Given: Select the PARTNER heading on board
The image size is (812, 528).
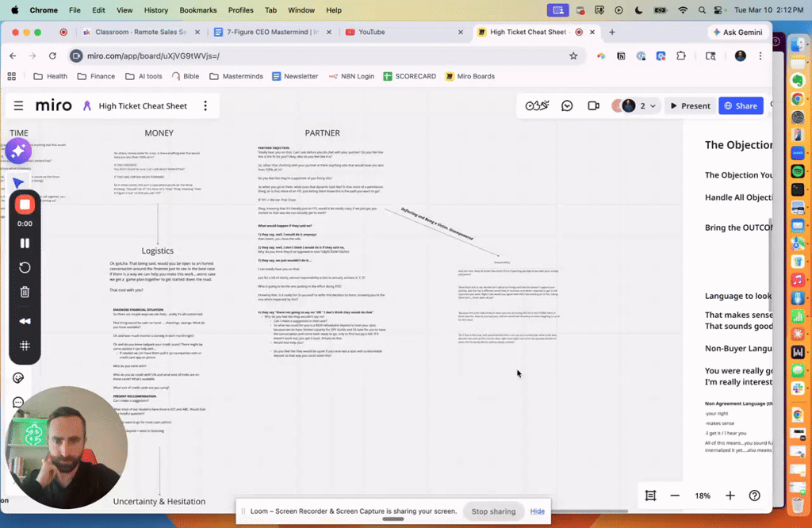Looking at the screenshot, I should pyautogui.click(x=322, y=133).
